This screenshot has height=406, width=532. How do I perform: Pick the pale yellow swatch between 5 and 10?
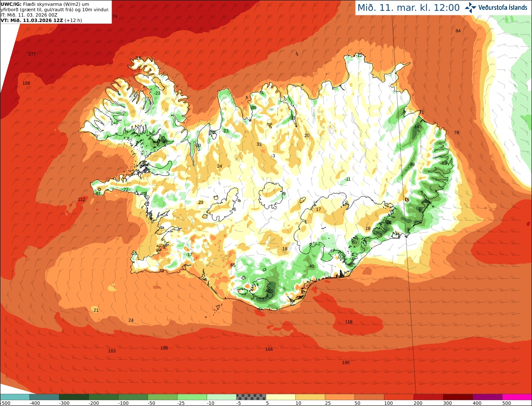[281, 397]
